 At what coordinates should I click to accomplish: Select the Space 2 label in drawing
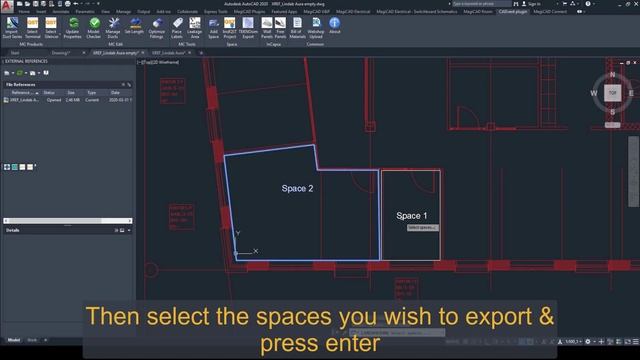click(297, 188)
